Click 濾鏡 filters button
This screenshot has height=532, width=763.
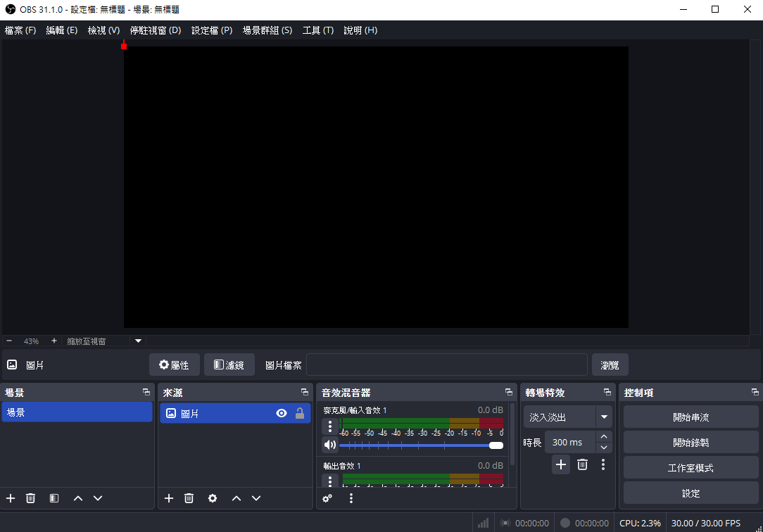[x=229, y=365]
